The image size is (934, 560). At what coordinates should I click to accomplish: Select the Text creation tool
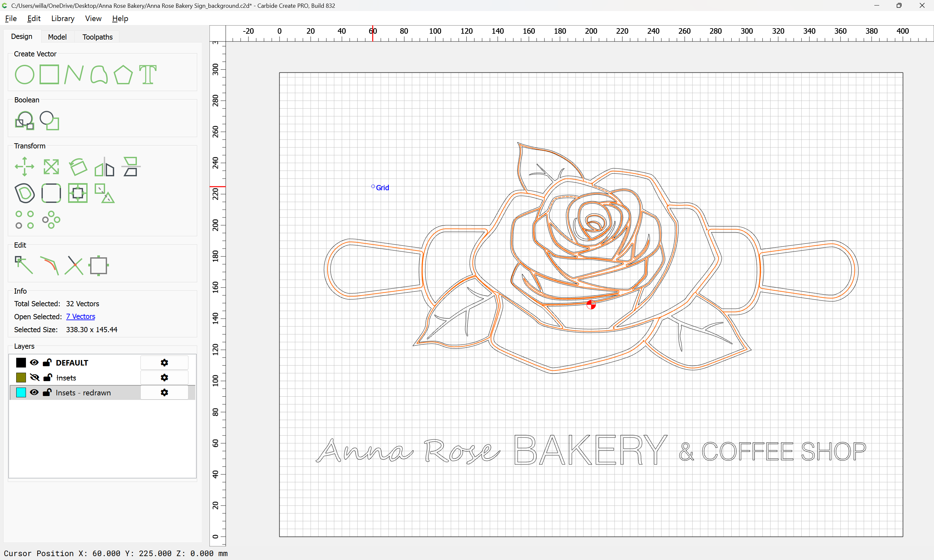pyautogui.click(x=148, y=74)
